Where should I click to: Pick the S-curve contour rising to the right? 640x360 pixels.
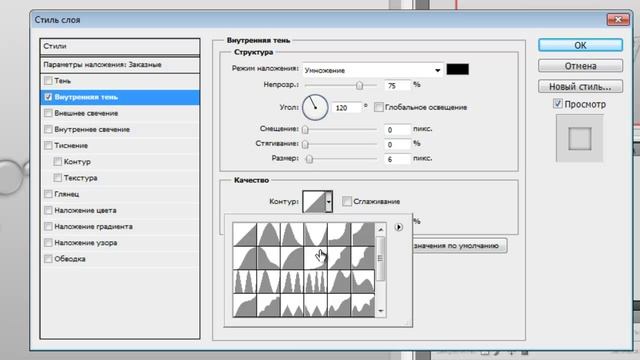[x=245, y=258]
